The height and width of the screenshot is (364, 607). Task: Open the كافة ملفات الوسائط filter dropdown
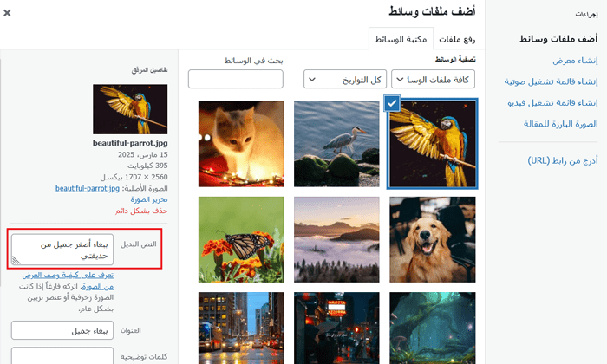pos(433,79)
